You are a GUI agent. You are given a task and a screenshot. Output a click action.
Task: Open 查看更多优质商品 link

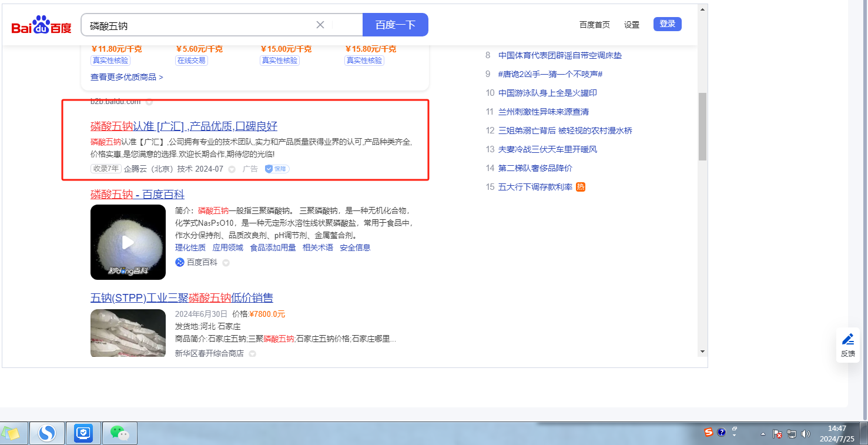coord(126,77)
